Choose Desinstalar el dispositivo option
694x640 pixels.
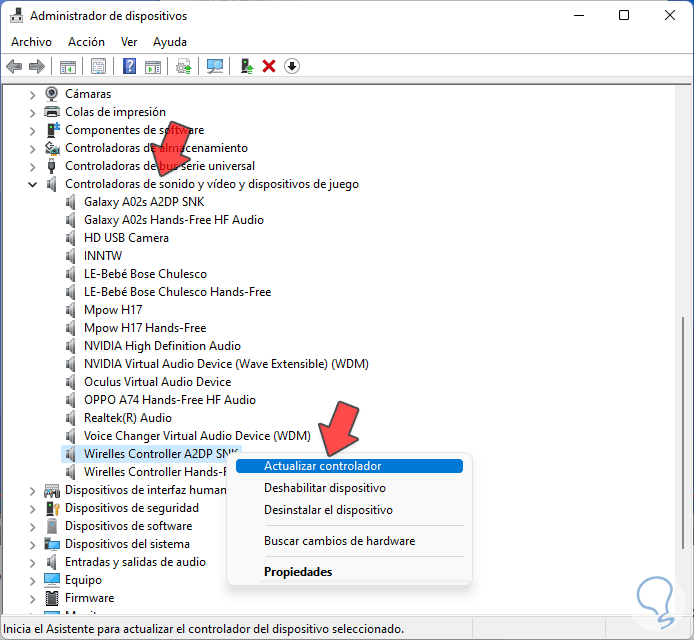[x=349, y=510]
